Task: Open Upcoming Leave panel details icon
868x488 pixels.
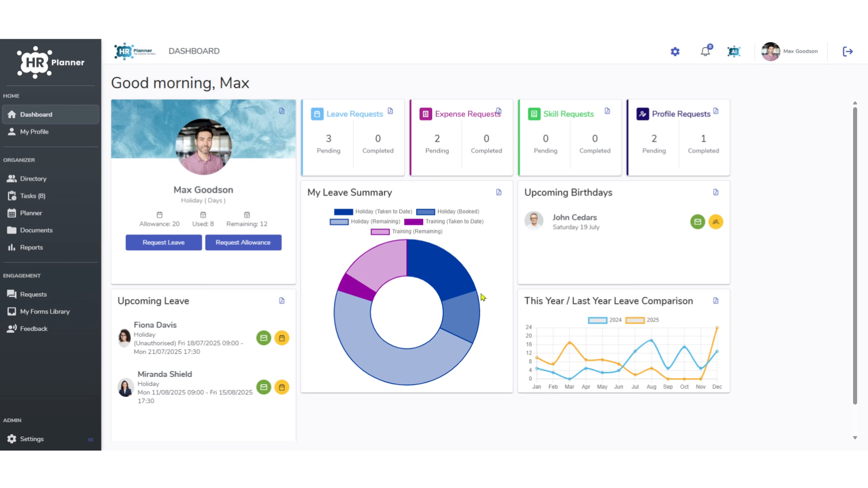Action: click(282, 301)
